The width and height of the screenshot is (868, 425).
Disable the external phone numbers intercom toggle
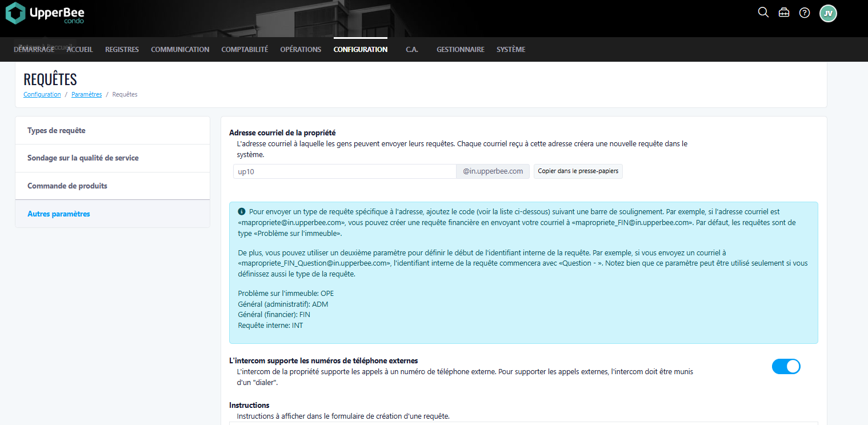(x=786, y=367)
